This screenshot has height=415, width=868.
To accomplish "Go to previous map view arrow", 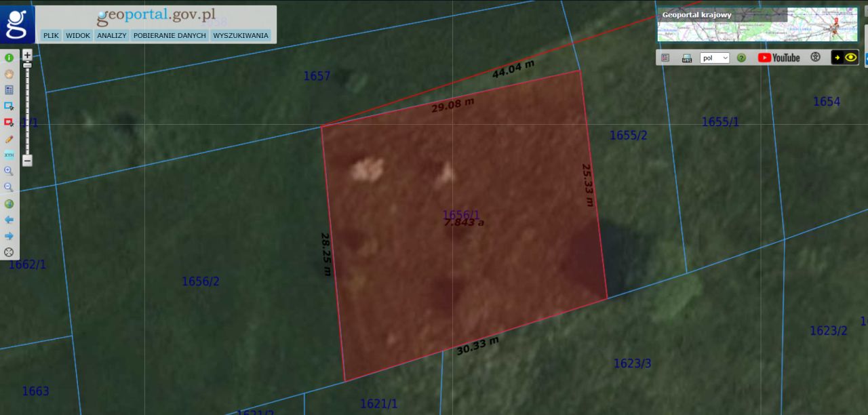I will [9, 220].
